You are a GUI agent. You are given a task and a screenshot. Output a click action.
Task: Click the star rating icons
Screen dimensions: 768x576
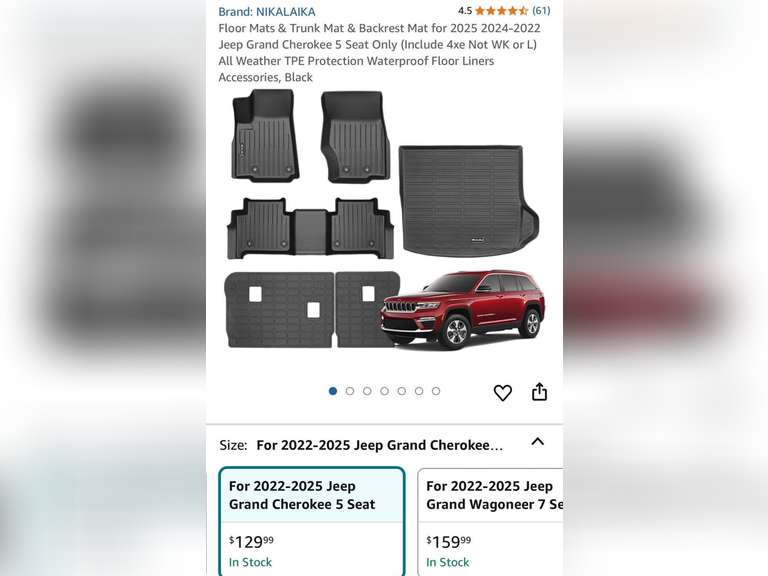tap(501, 10)
